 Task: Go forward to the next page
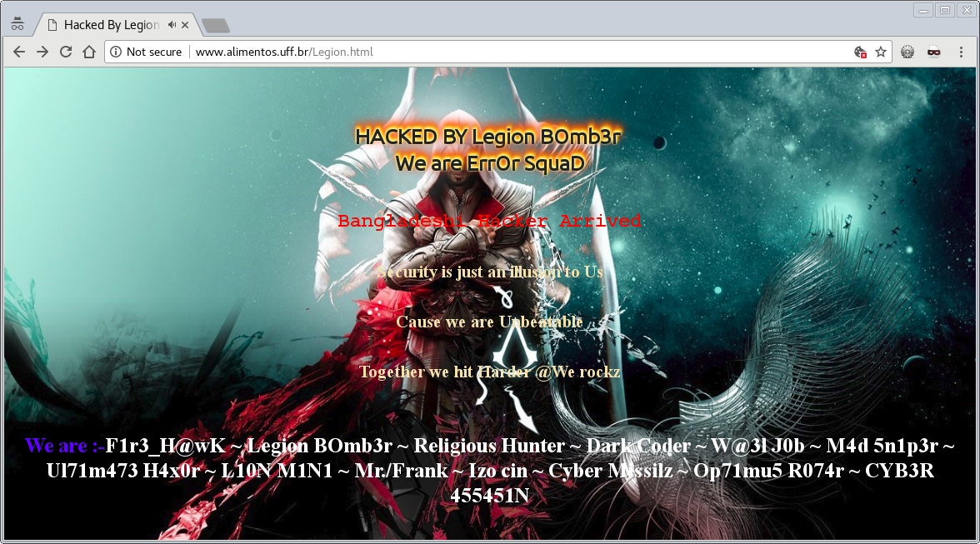[x=42, y=52]
